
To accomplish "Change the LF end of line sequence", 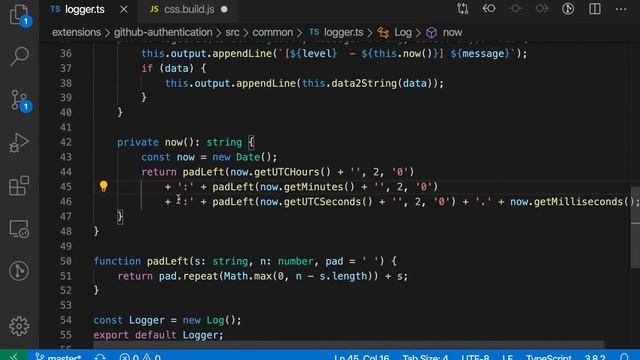I will (x=507, y=356).
